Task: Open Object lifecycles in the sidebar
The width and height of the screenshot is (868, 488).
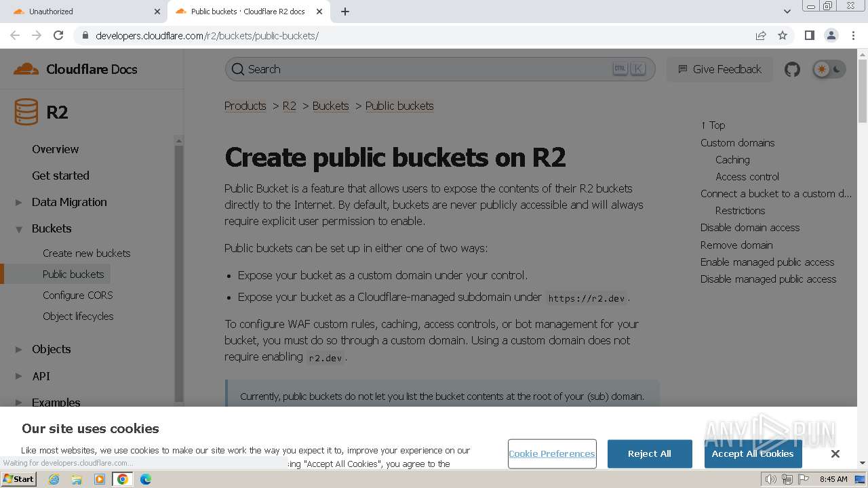Action: click(78, 317)
